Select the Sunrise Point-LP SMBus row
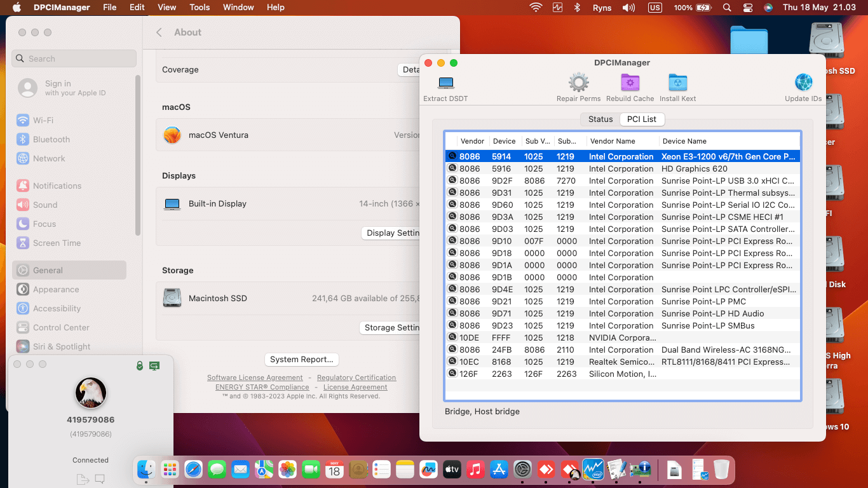 click(623, 325)
